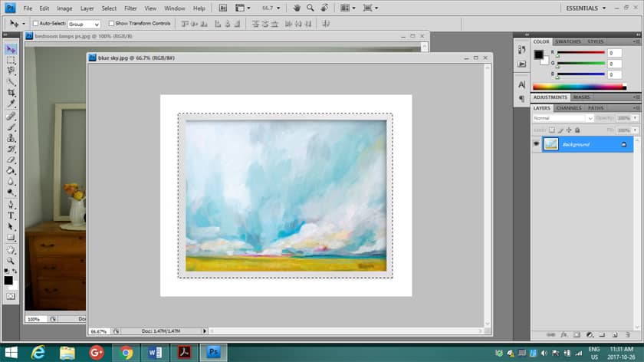Image resolution: width=644 pixels, height=362 pixels.
Task: Select the Hand tool in the toolbox
Action: 11,250
